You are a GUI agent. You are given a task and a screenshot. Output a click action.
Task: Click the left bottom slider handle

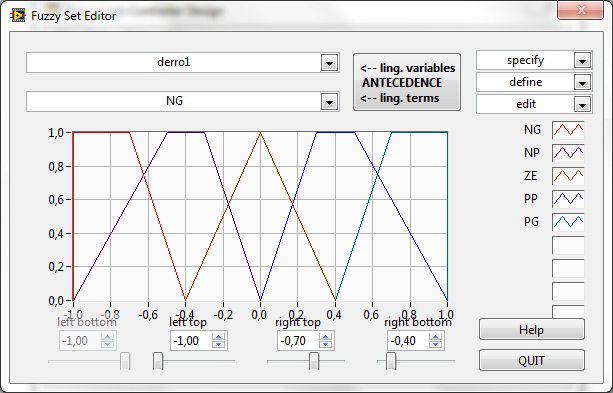pyautogui.click(x=125, y=361)
